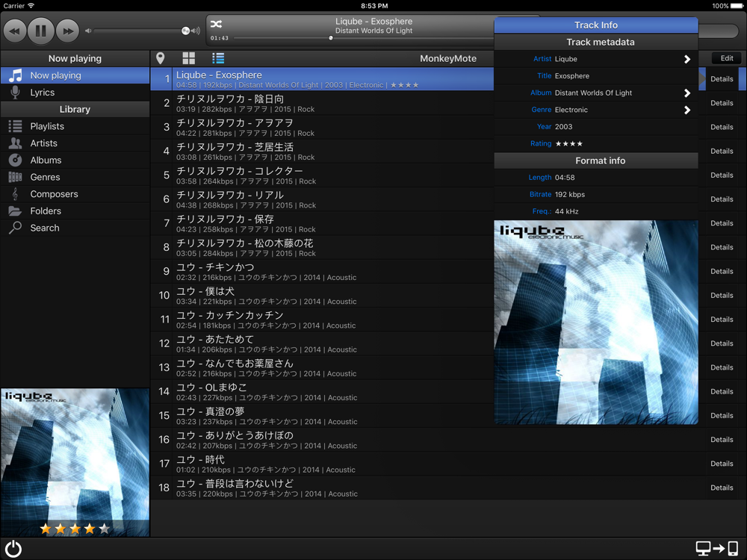Click the computer-to-device connection icon
Image resolution: width=747 pixels, height=560 pixels.
pyautogui.click(x=717, y=549)
